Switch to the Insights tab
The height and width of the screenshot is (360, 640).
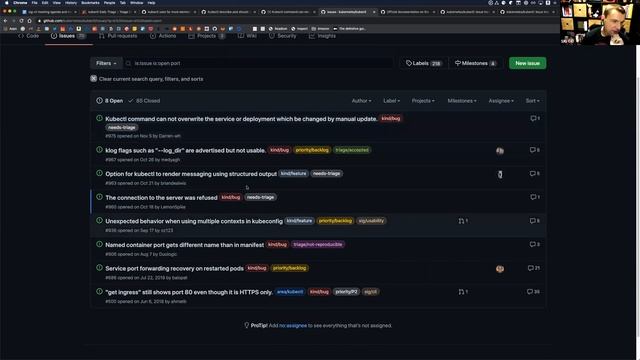point(322,36)
